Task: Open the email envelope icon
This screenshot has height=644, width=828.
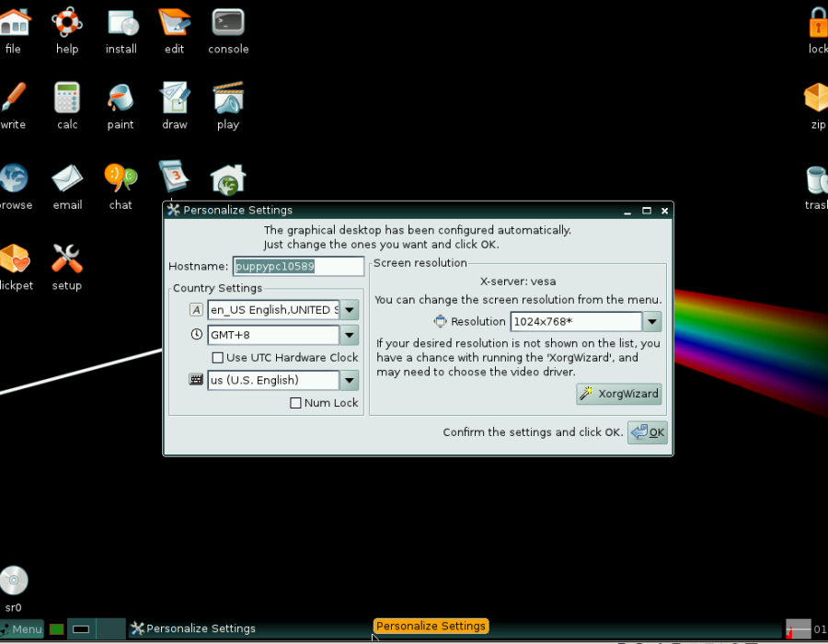Action: click(67, 178)
